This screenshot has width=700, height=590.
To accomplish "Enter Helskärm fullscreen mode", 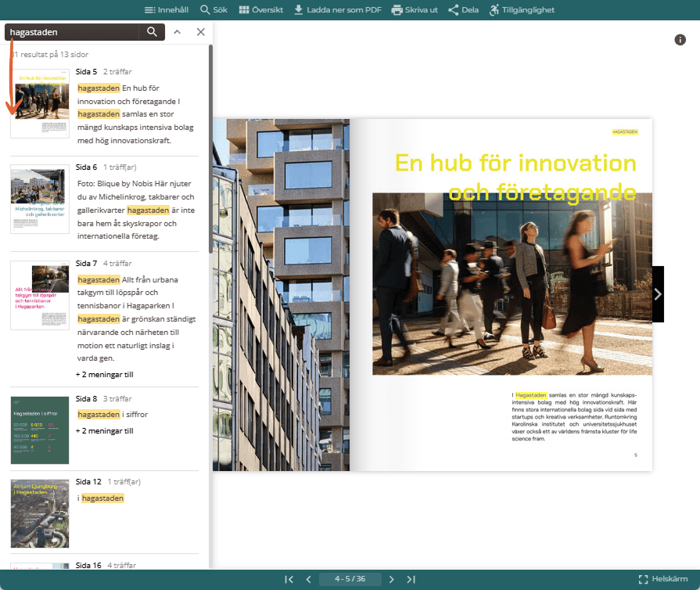I will click(663, 579).
